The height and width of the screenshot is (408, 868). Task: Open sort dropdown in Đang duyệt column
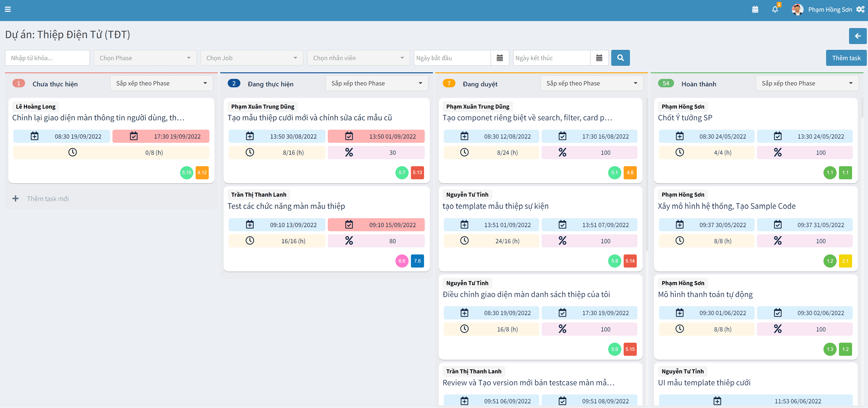pyautogui.click(x=592, y=83)
